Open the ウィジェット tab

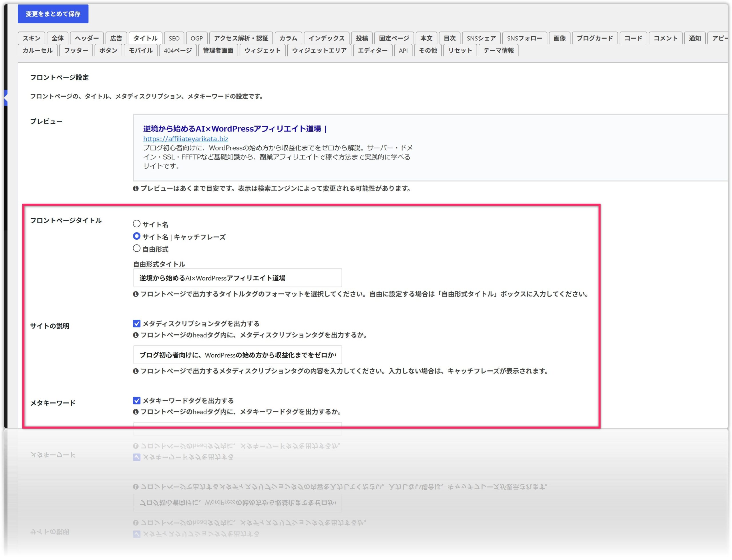click(262, 50)
